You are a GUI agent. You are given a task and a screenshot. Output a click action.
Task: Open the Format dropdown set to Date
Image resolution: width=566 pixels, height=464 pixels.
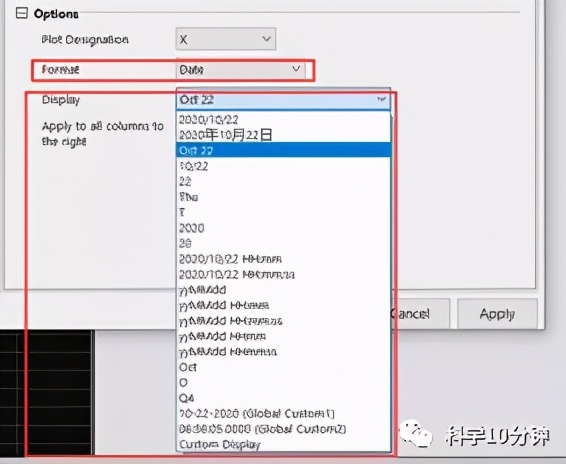tap(240, 70)
